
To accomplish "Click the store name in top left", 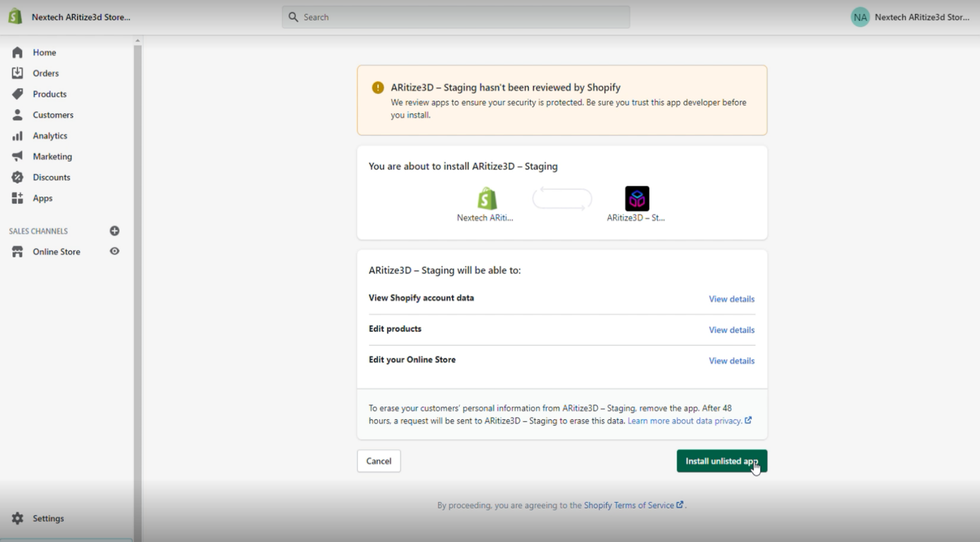I will 81,17.
